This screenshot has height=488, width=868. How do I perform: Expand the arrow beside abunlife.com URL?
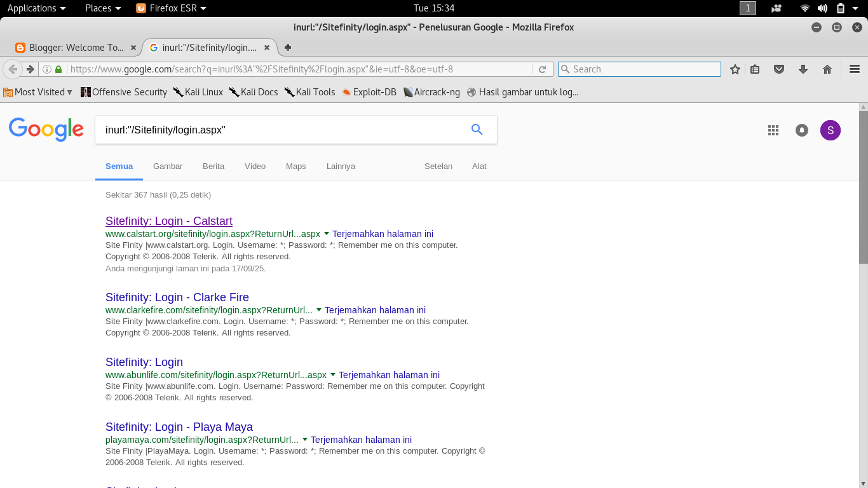(x=332, y=375)
